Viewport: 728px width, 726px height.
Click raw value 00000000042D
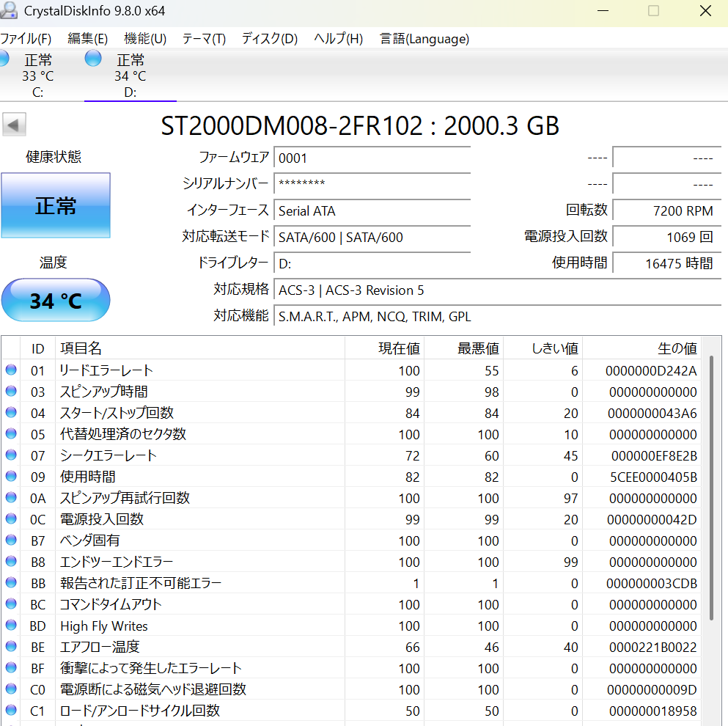click(652, 519)
